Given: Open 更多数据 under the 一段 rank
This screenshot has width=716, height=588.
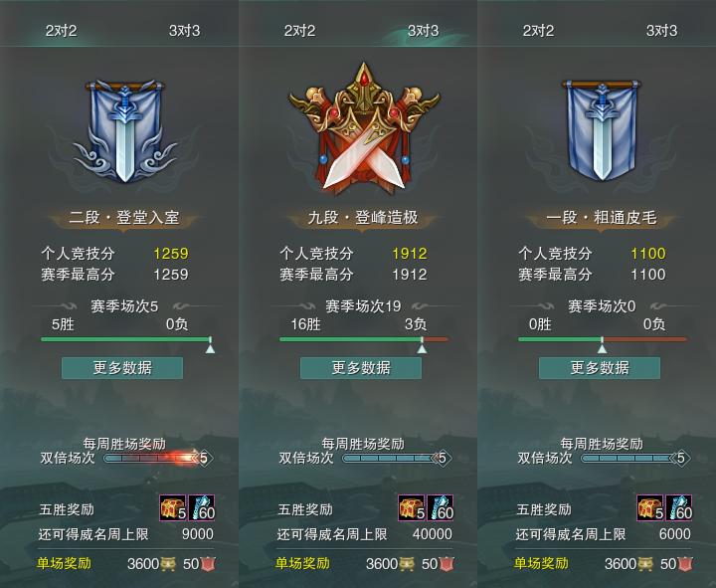Looking at the screenshot, I should pos(600,368).
